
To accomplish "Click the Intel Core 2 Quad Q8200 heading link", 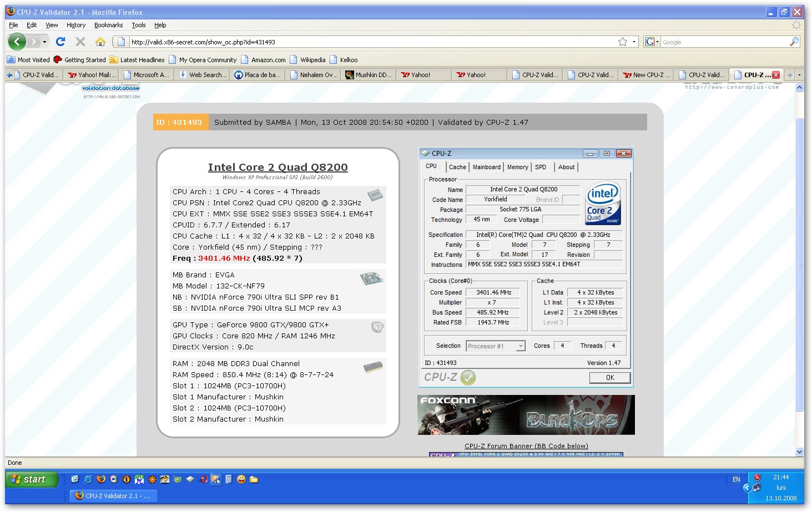I will (x=278, y=167).
